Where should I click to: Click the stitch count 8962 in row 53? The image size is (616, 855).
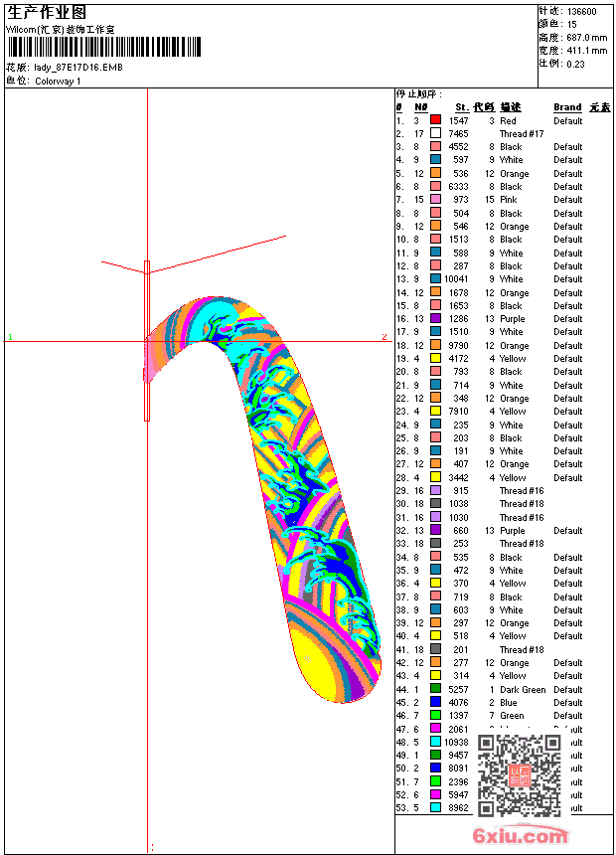coord(458,808)
